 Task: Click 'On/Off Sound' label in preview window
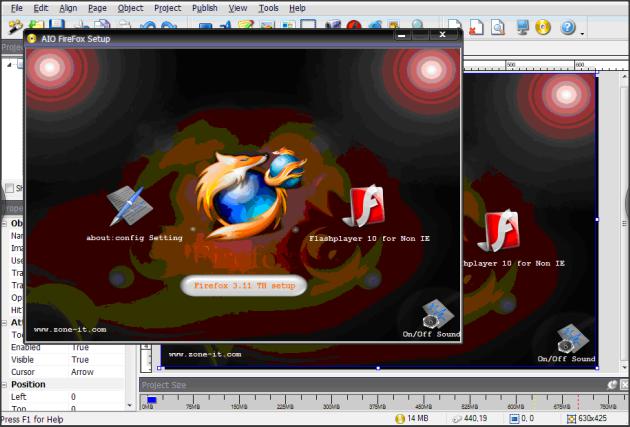[x=431, y=334]
